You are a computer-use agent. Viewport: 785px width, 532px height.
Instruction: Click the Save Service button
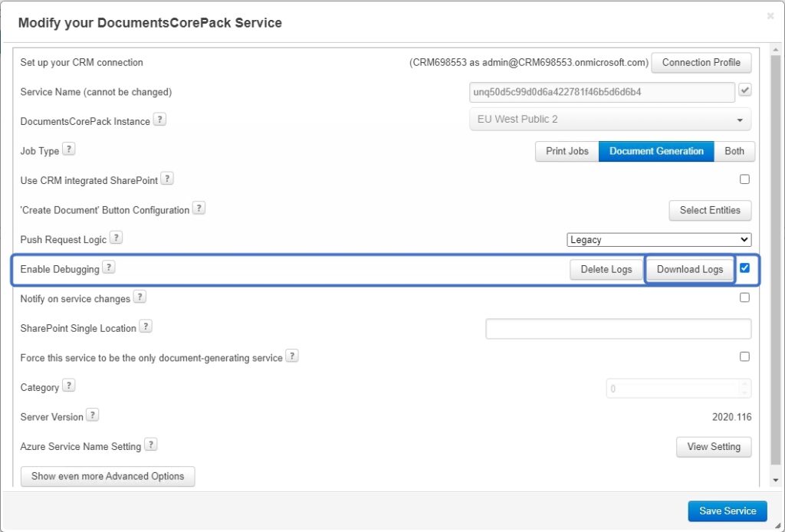tap(728, 511)
